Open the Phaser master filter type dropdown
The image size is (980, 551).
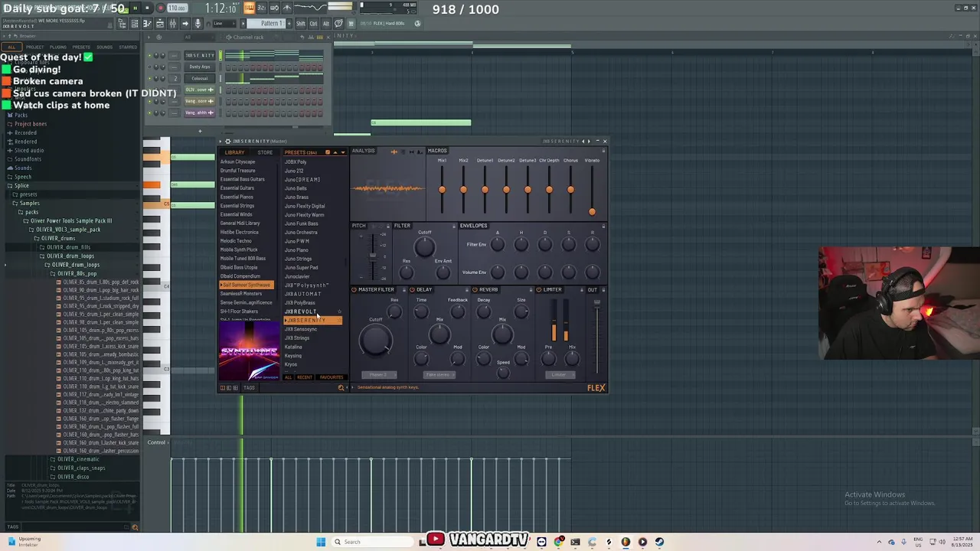click(x=378, y=375)
